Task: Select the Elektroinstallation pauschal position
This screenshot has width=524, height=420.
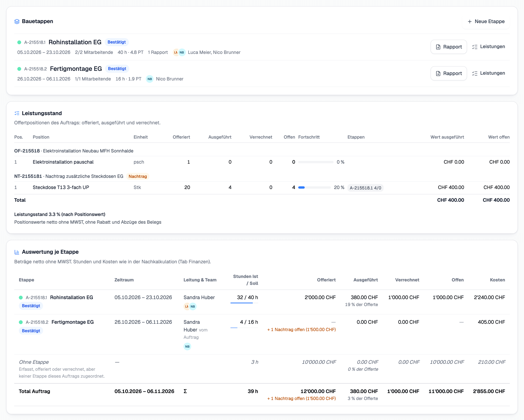Action: pos(63,162)
